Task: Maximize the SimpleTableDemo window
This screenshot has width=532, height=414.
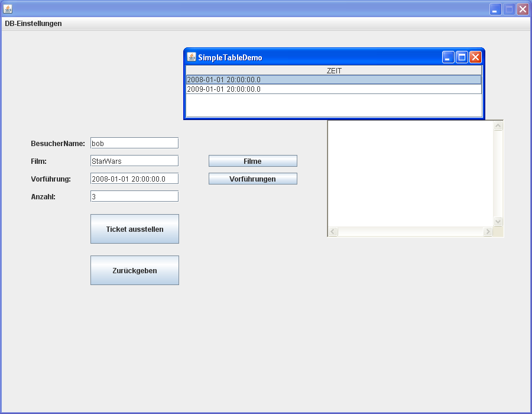Action: (462, 57)
